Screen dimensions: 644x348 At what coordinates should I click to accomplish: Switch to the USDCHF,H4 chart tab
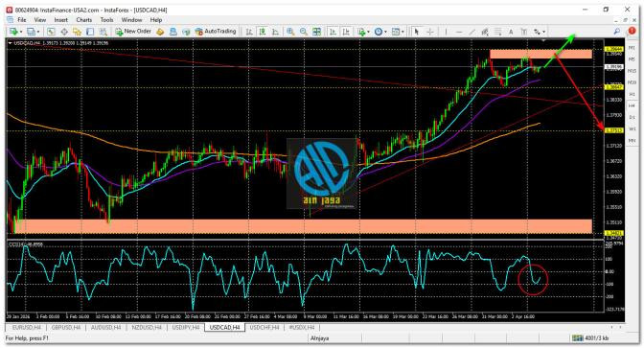(264, 328)
